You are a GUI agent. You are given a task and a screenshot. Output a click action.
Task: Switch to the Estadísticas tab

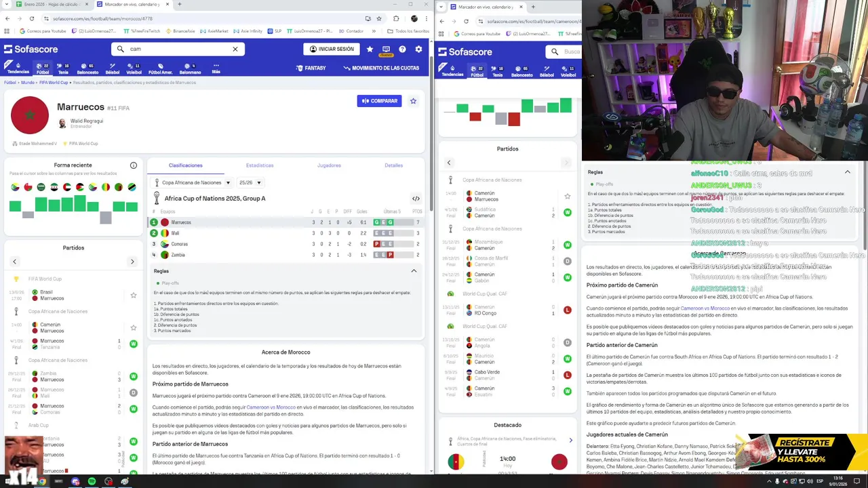point(260,165)
